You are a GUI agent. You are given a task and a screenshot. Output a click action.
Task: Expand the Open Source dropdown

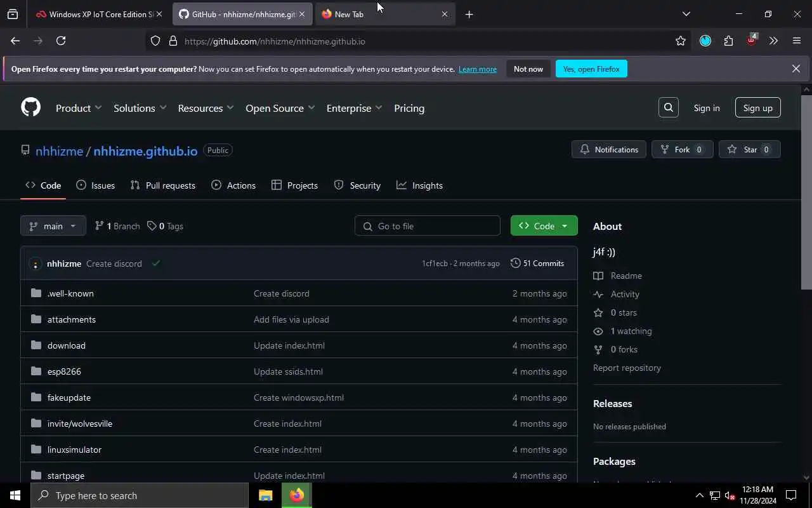pos(280,108)
